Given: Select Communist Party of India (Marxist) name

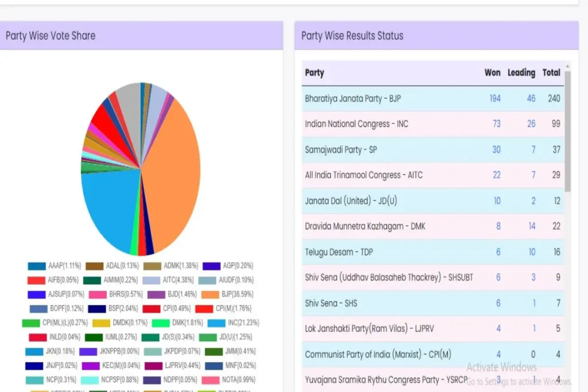Looking at the screenshot, I should (378, 354).
